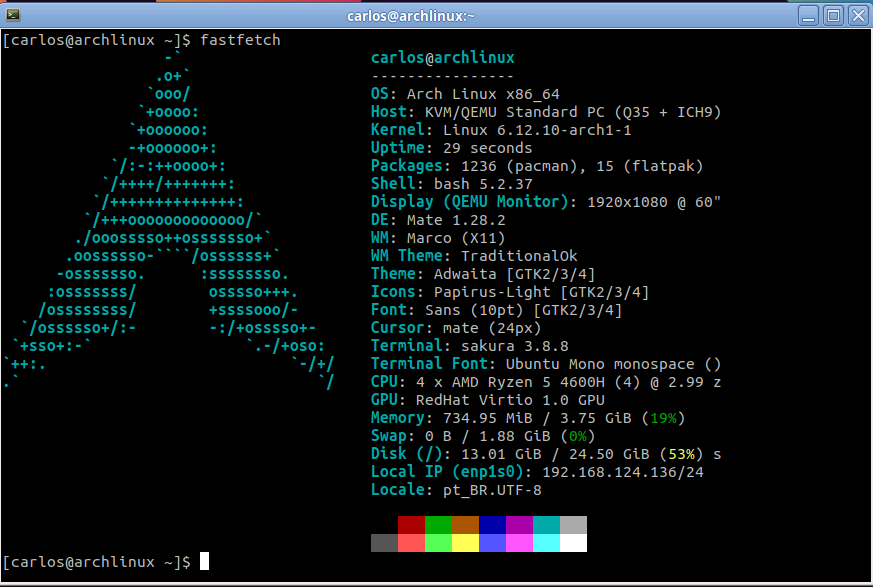
Task: Click the dark green color block
Action: click(438, 525)
